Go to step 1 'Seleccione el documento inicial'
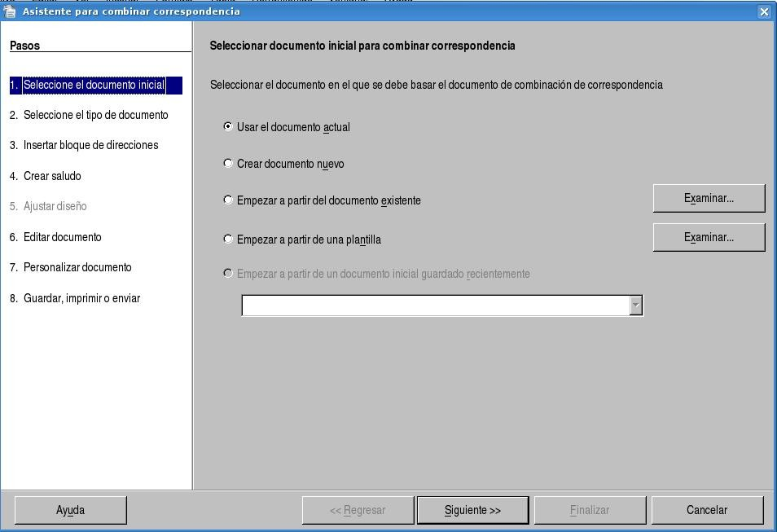Viewport: 777px width, 532px height. coord(94,85)
